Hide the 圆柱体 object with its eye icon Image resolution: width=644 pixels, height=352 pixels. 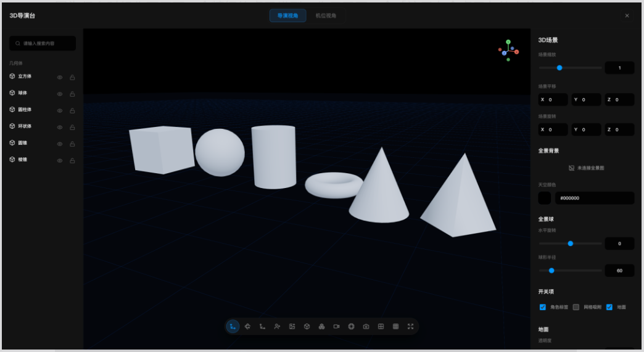pyautogui.click(x=60, y=111)
